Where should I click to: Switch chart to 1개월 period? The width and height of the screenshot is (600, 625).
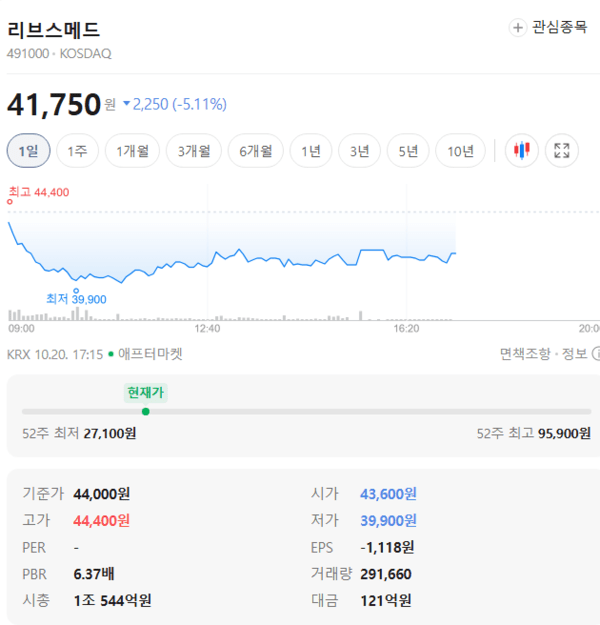coord(132,151)
